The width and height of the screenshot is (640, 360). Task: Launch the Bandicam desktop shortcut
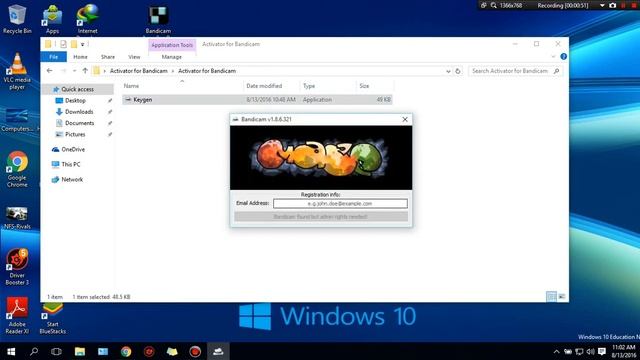click(158, 20)
